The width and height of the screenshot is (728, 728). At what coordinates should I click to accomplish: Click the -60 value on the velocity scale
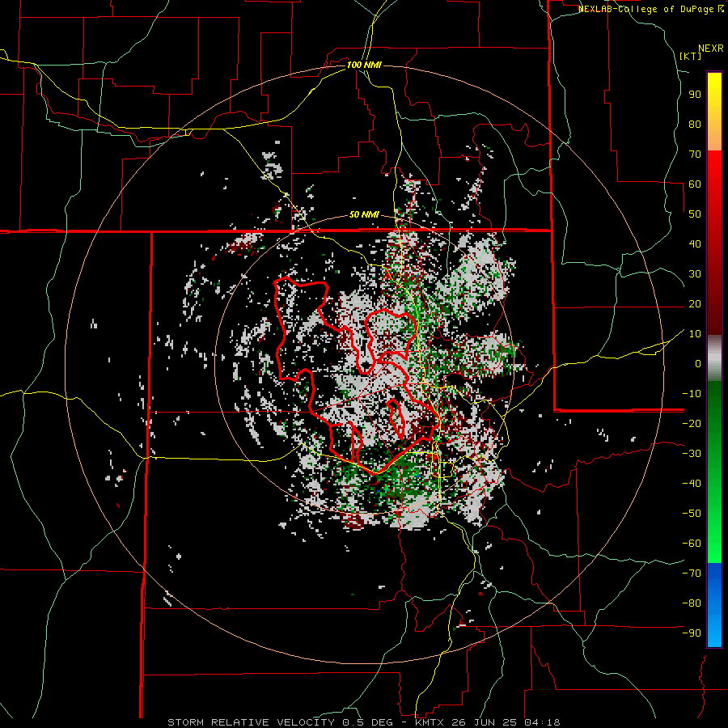[x=692, y=544]
